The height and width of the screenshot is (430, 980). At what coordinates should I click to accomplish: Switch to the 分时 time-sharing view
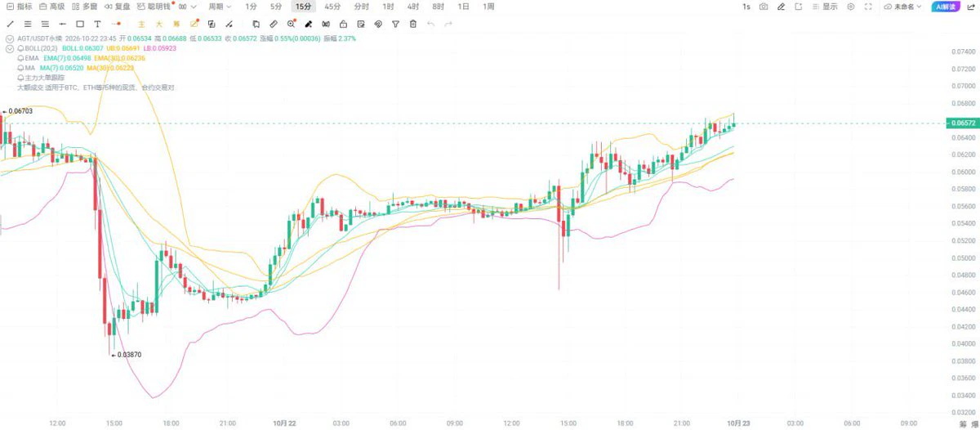(362, 7)
